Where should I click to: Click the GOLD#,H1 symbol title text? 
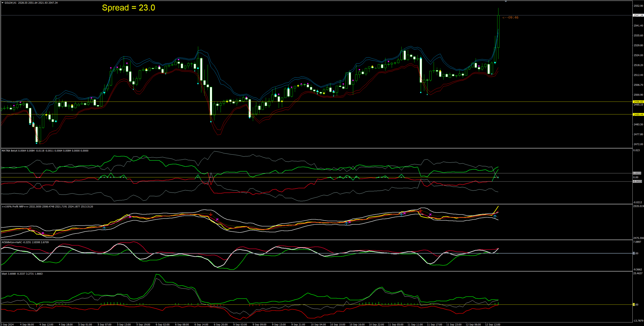(10, 3)
